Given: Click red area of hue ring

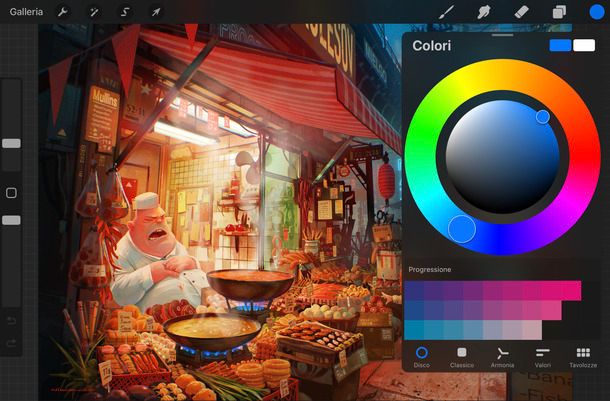Looking at the screenshot, I should 585,157.
